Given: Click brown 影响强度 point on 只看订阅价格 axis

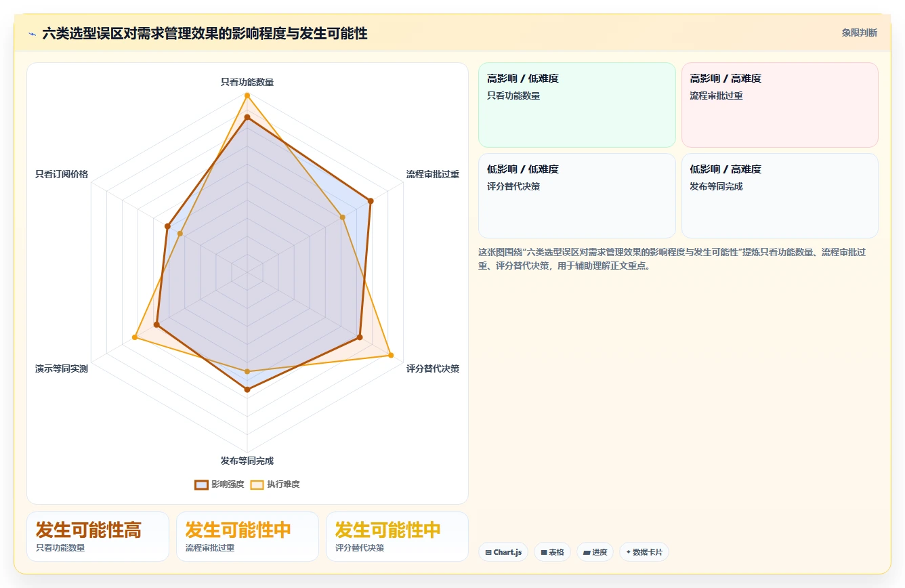Looking at the screenshot, I should (167, 226).
